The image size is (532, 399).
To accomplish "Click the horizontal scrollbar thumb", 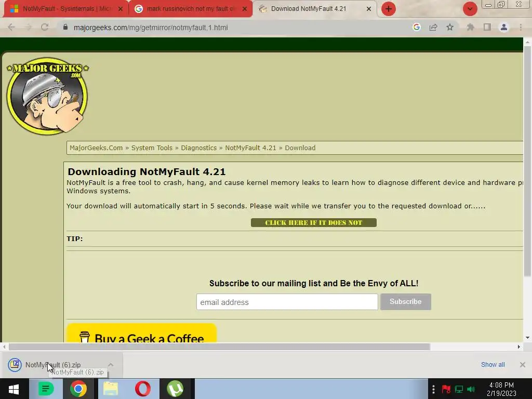I will click(x=220, y=347).
